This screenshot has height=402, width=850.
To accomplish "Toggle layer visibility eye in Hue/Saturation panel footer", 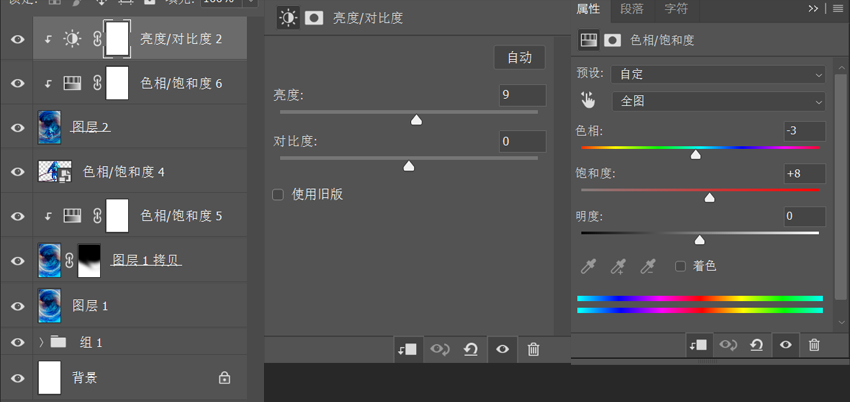I will 786,345.
